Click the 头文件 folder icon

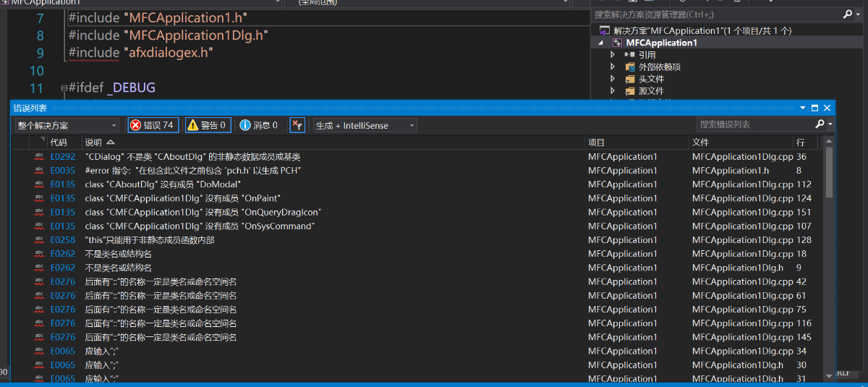point(630,79)
